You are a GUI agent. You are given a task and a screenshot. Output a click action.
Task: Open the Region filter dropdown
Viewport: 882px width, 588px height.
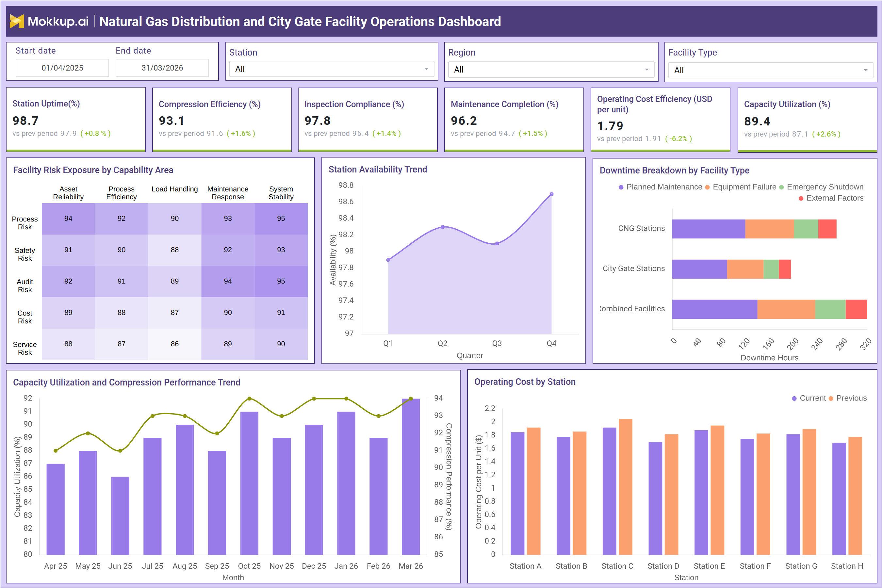click(x=551, y=69)
